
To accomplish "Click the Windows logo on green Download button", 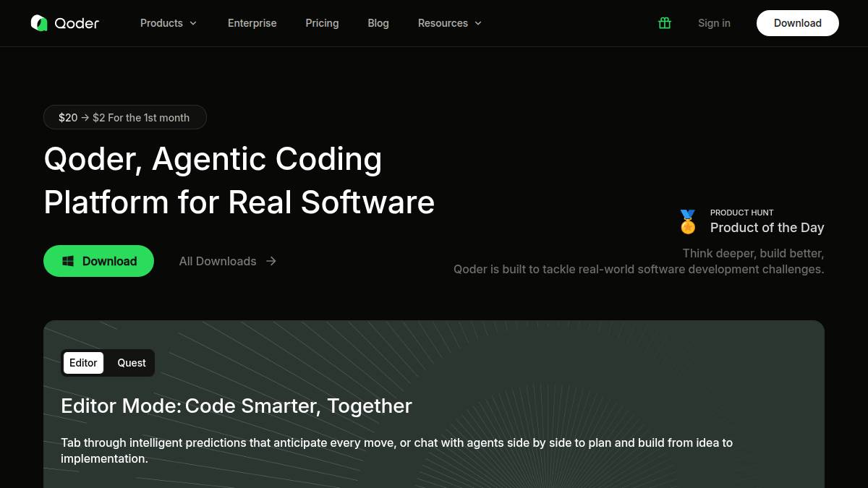I will coord(68,261).
